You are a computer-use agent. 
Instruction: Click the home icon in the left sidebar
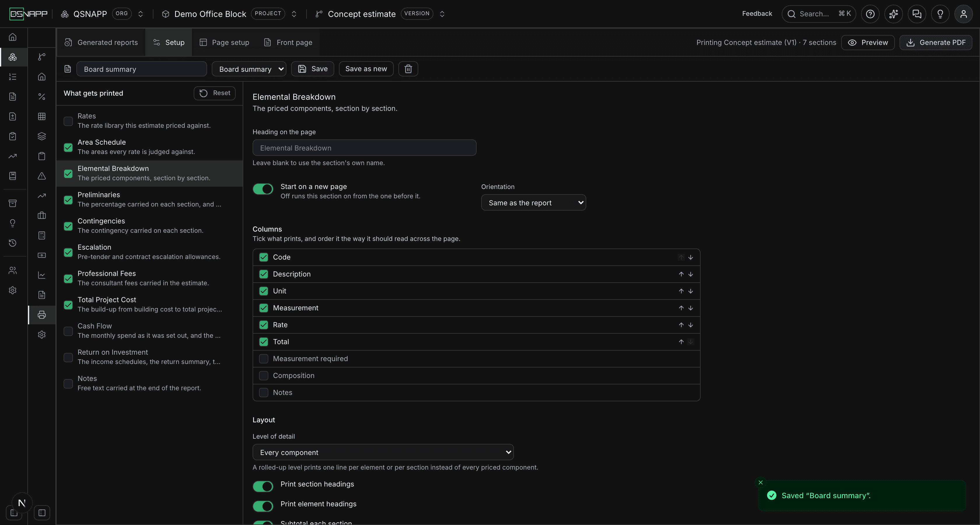(x=13, y=37)
